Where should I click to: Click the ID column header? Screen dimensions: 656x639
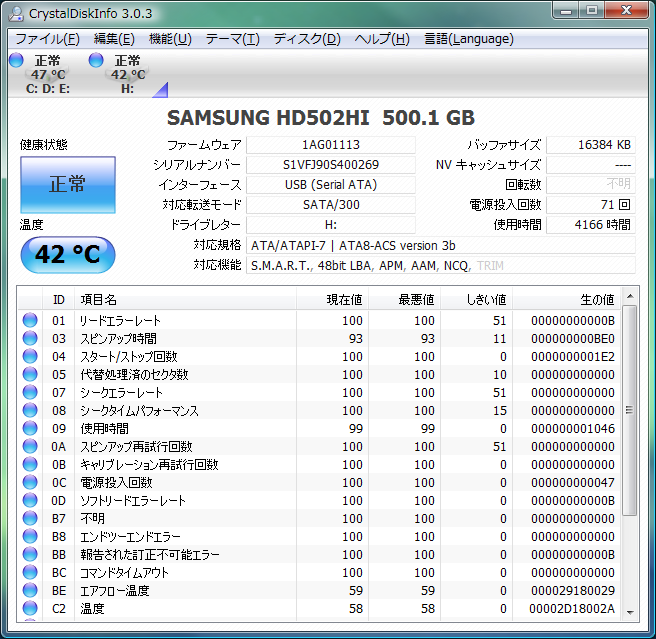pyautogui.click(x=59, y=300)
